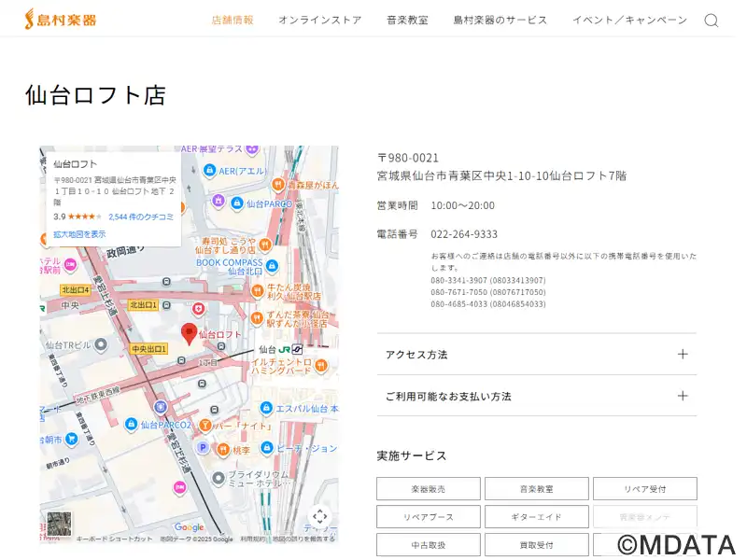
Task: Switch map to satellite layer thumbnail
Action: click(60, 525)
